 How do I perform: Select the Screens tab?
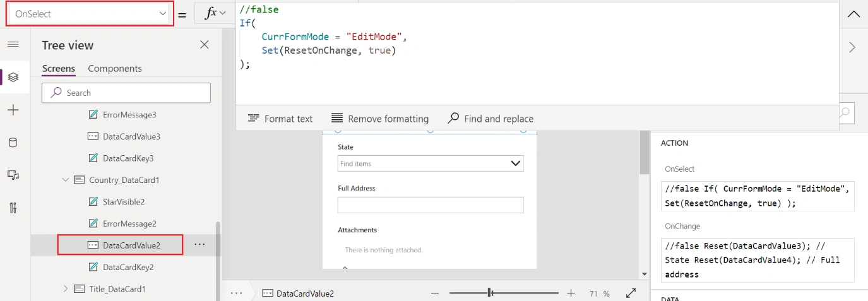(59, 68)
